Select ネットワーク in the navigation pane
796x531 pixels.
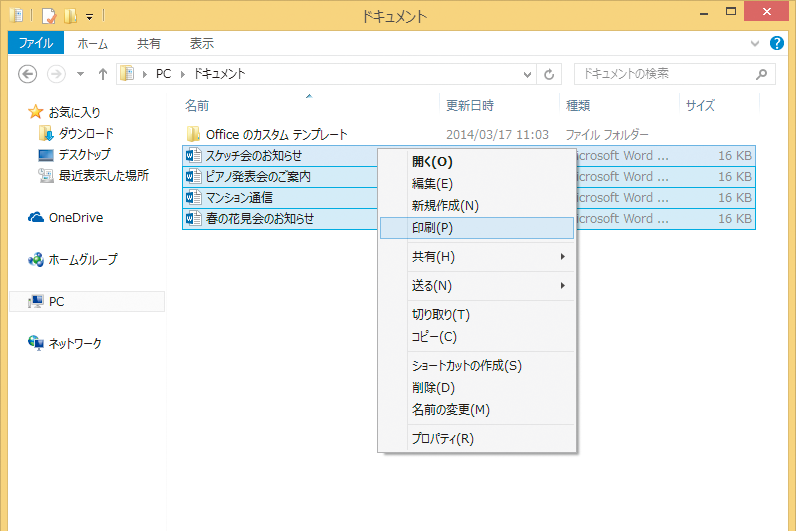click(x=75, y=344)
